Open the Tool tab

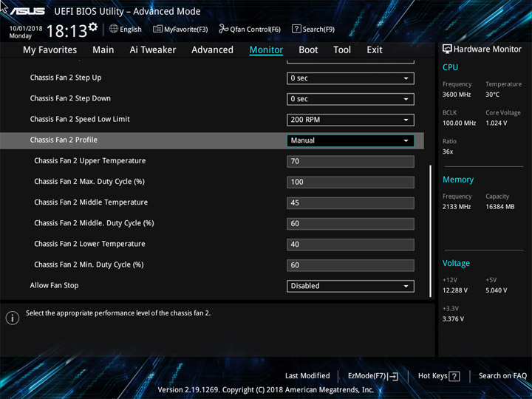[x=342, y=50]
